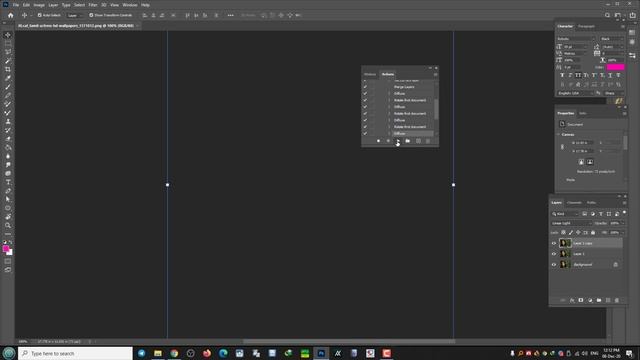This screenshot has height=360, width=640.
Task: Switch to the Channels tab
Action: pyautogui.click(x=574, y=202)
